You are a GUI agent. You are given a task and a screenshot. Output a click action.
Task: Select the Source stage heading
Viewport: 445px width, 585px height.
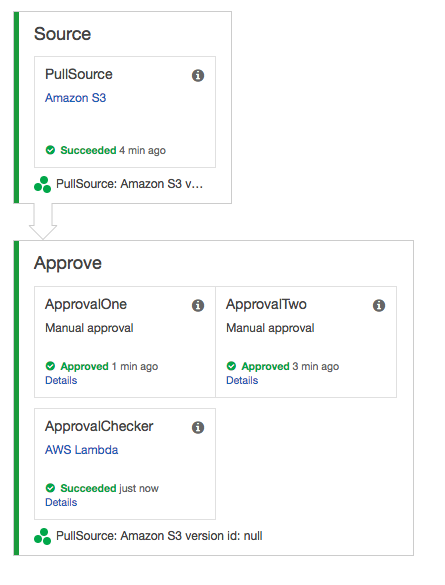tap(63, 34)
